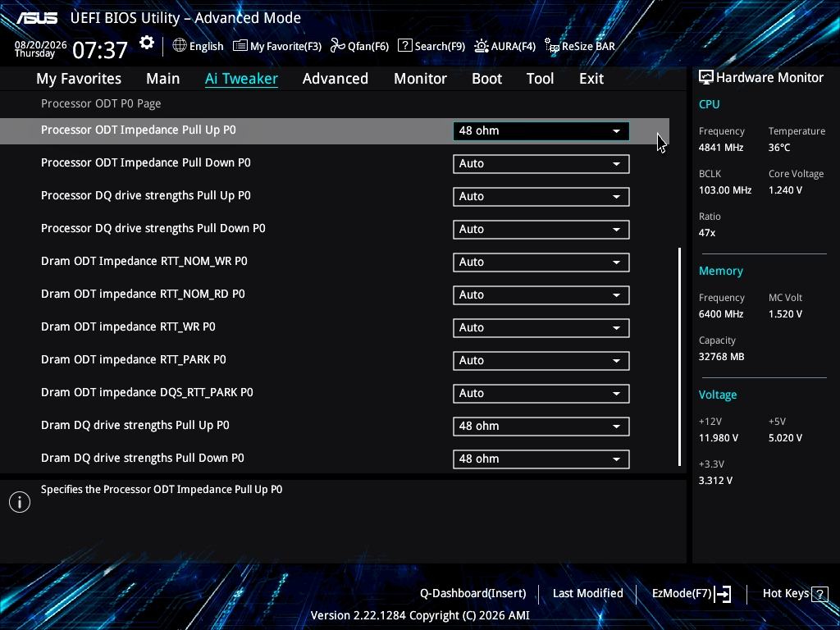840x630 pixels.
Task: Go to the Advanced tab
Action: pyautogui.click(x=336, y=79)
